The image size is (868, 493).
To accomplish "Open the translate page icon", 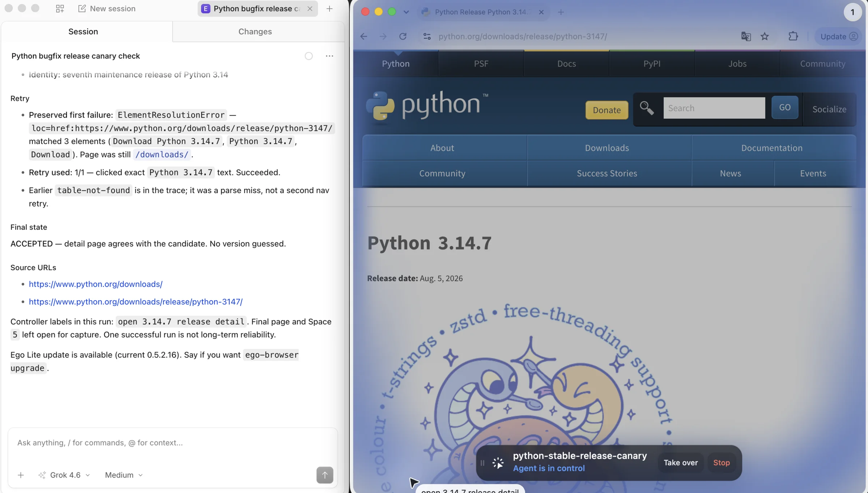I will tap(746, 37).
